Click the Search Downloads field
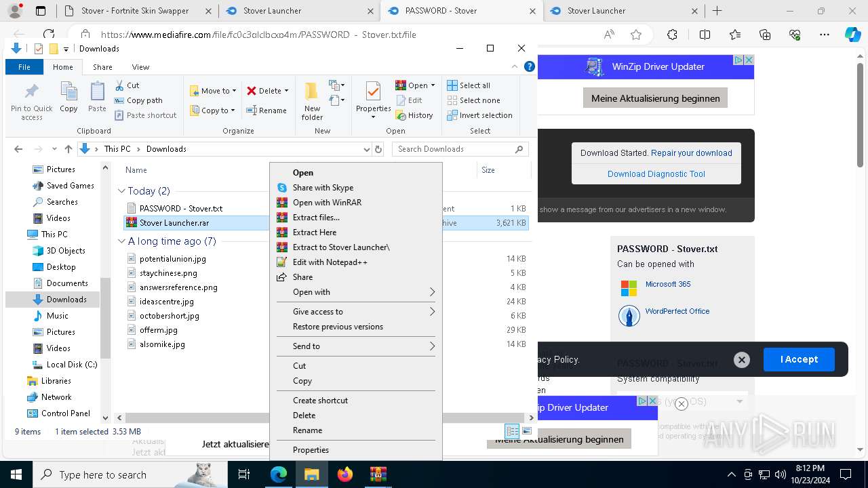 460,149
